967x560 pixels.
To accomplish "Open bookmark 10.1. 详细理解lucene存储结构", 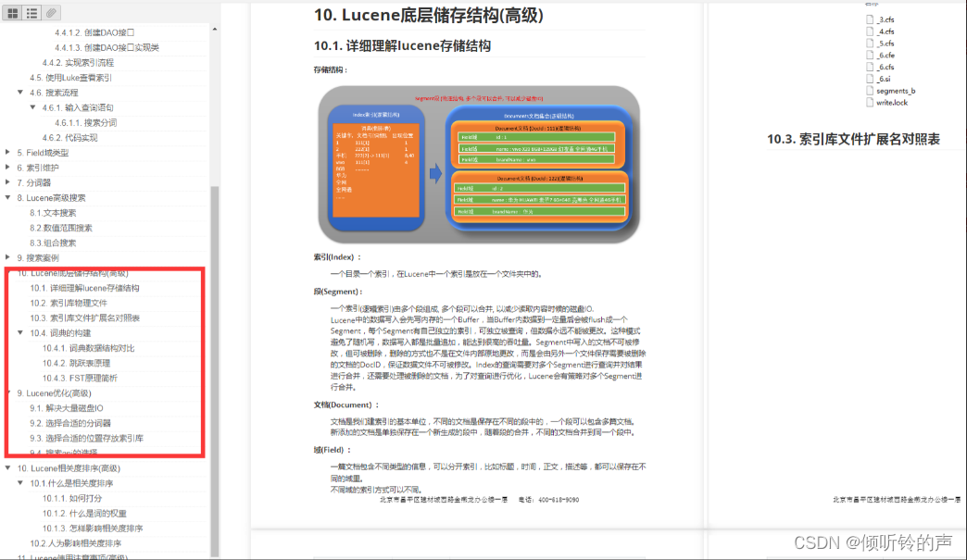I will point(84,288).
